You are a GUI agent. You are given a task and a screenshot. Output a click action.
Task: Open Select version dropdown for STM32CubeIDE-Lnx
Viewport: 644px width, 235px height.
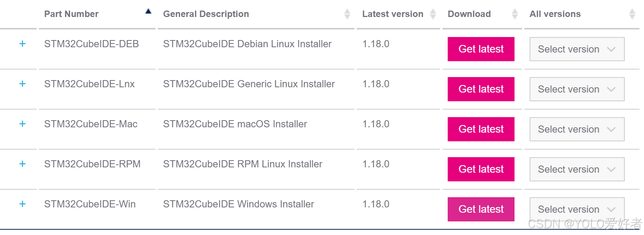pos(577,89)
